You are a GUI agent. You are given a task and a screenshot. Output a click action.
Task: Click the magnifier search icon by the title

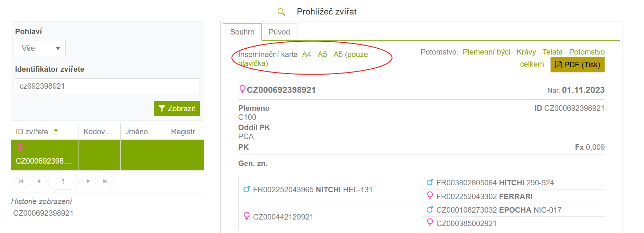coord(282,12)
